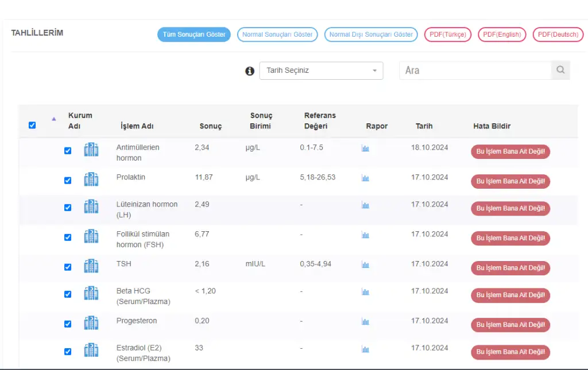The height and width of the screenshot is (370, 588).
Task: Uncheck the Lüteinizan hormon (LH) row checkbox
Action: 68,208
